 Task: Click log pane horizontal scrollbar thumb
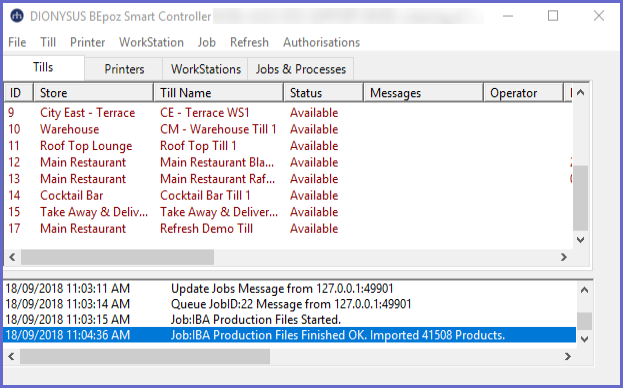tap(145, 357)
